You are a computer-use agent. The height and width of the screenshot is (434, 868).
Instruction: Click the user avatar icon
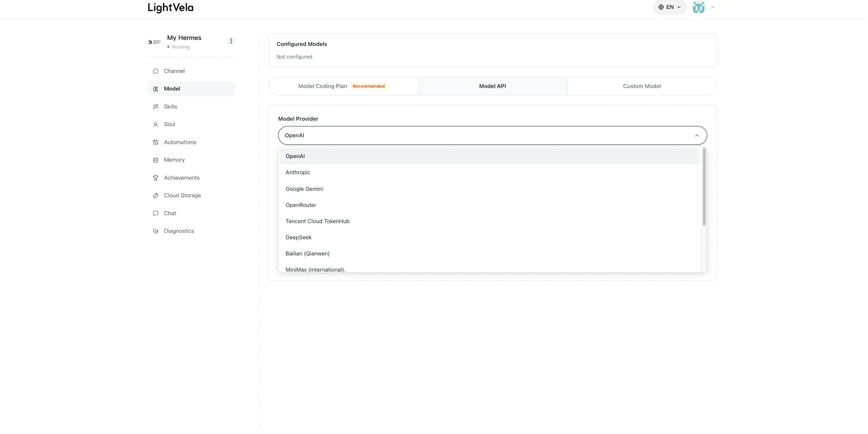pos(699,7)
